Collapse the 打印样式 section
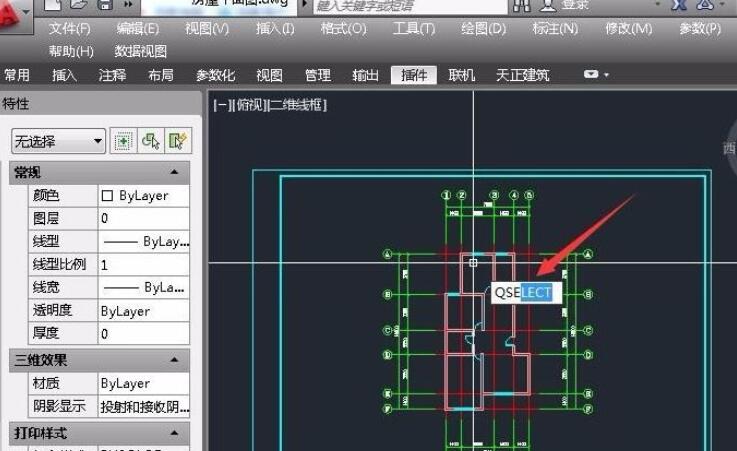The width and height of the screenshot is (737, 451). pyautogui.click(x=174, y=433)
